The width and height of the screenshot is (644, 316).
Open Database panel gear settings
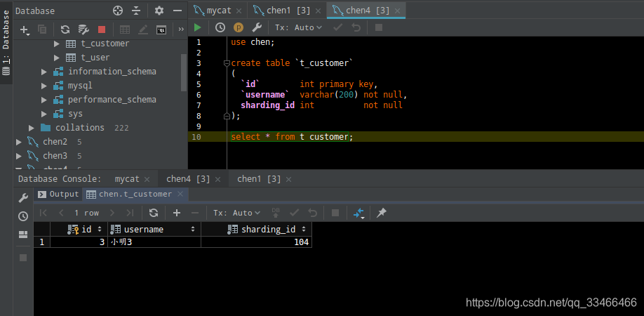159,11
